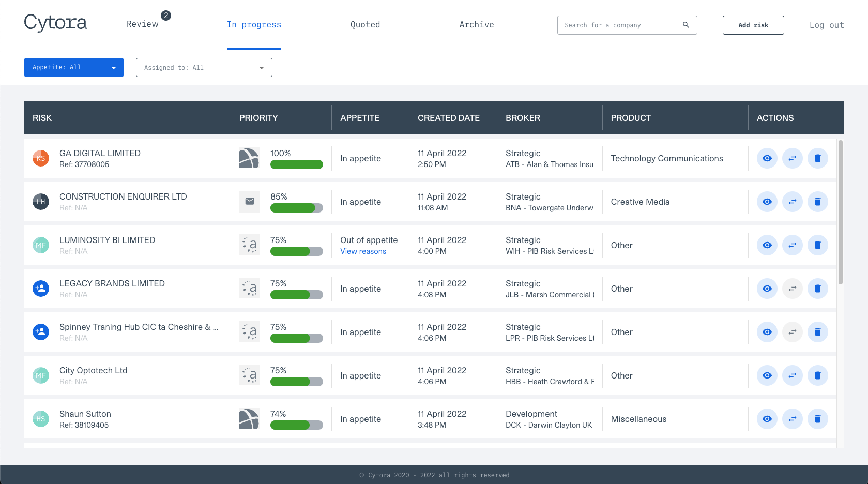This screenshot has height=484, width=868.
Task: Click 'GA DIGITAL LIMITED' risk name
Action: tap(100, 153)
